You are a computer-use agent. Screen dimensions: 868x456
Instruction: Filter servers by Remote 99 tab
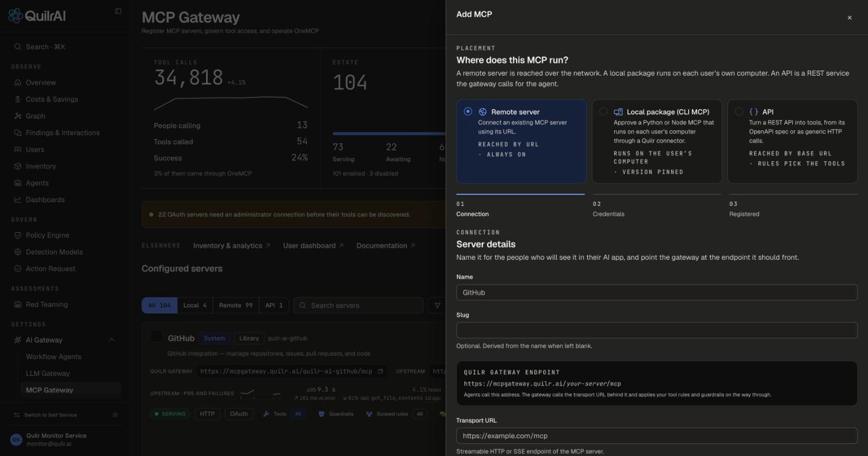tap(236, 305)
